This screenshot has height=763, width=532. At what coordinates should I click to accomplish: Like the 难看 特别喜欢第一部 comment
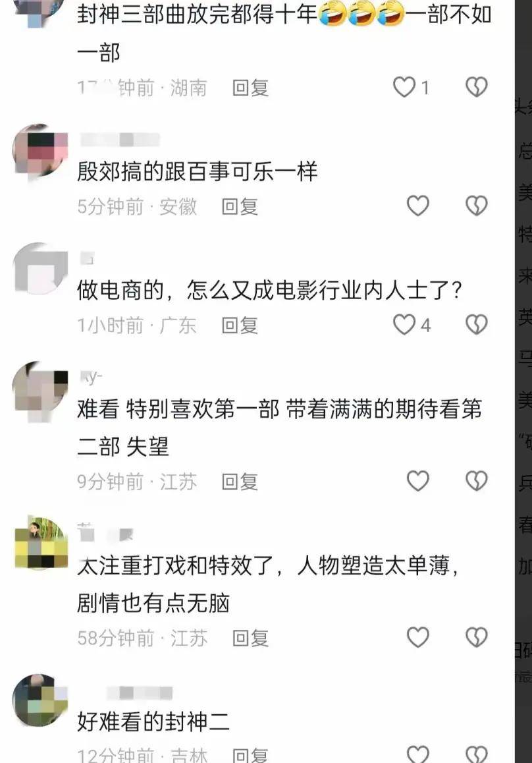(417, 481)
